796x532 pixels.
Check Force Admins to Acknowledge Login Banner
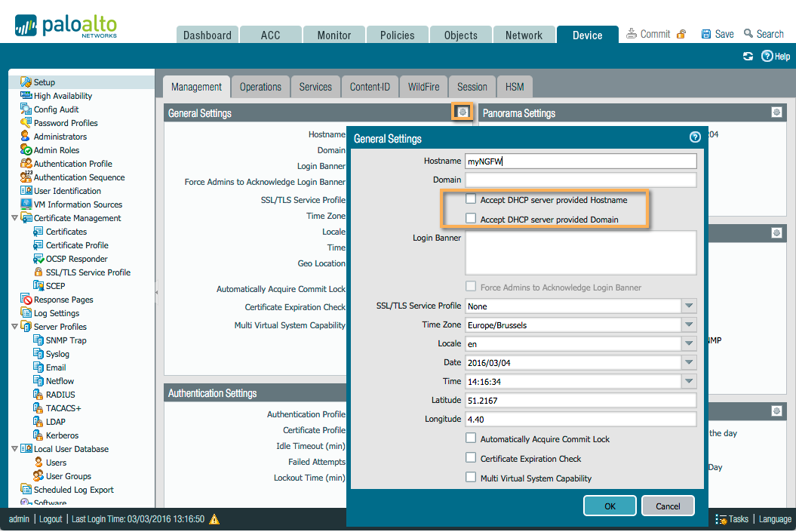[471, 286]
